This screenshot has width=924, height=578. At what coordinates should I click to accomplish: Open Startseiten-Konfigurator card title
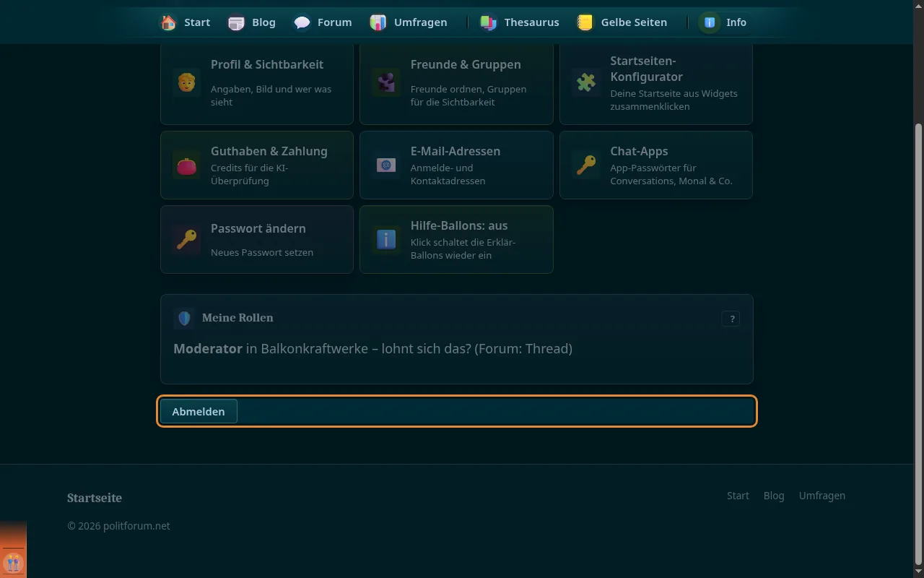[646, 69]
